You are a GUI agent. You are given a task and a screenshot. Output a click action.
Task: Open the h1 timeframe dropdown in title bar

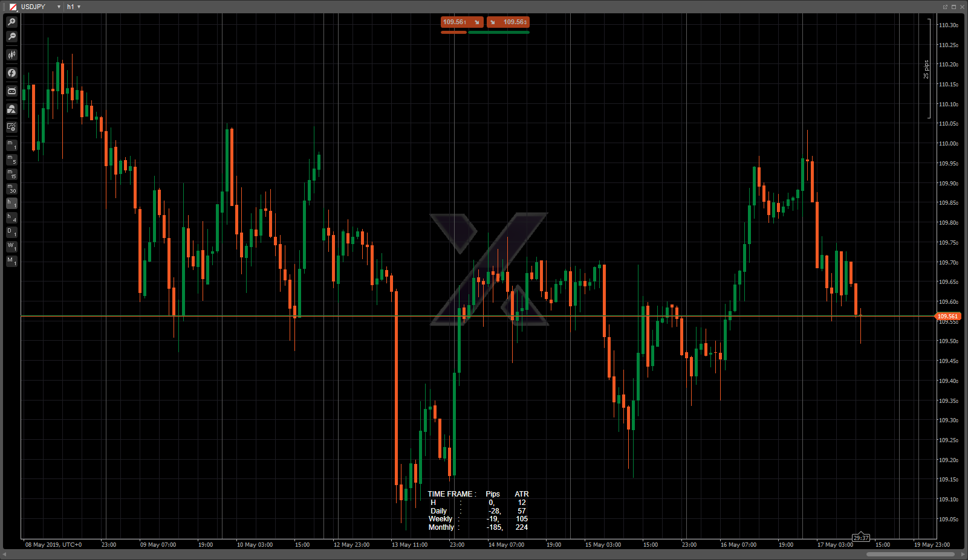click(x=79, y=7)
